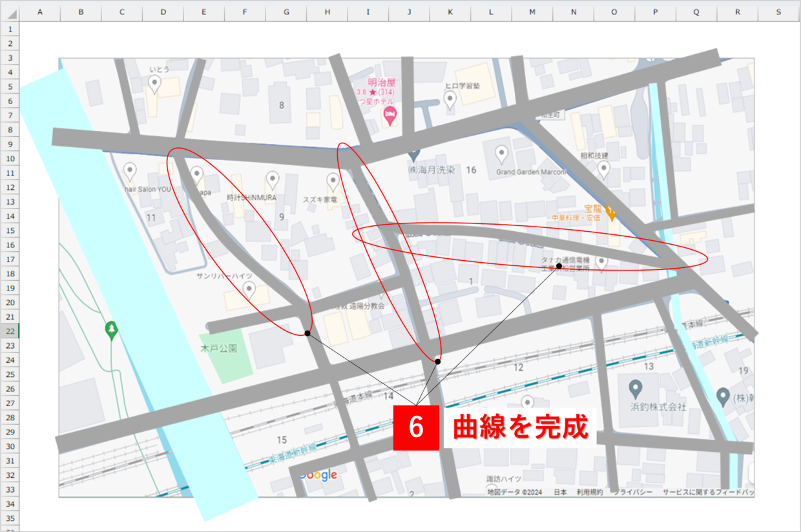
Task: Click the 宝龍 restaurant name text
Action: pyautogui.click(x=593, y=209)
